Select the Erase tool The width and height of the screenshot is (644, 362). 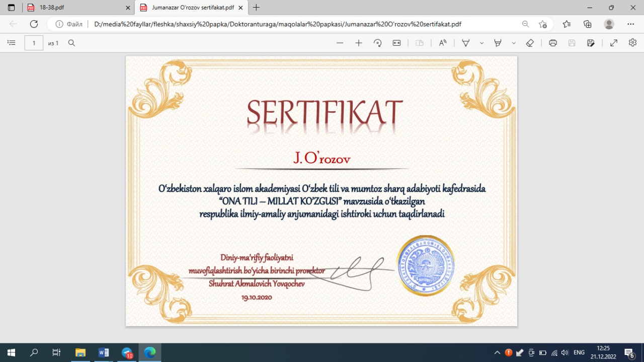point(529,43)
